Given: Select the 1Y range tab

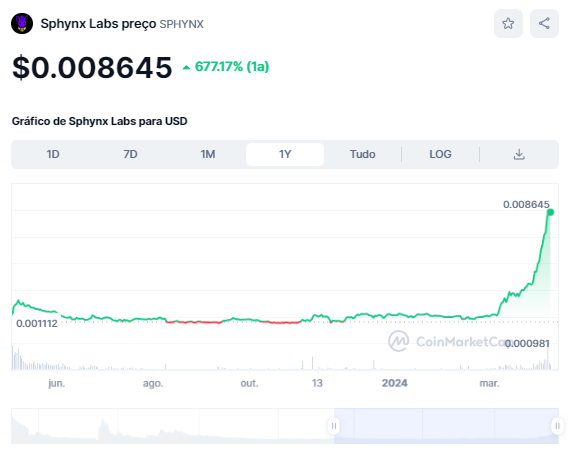Looking at the screenshot, I should pos(285,154).
